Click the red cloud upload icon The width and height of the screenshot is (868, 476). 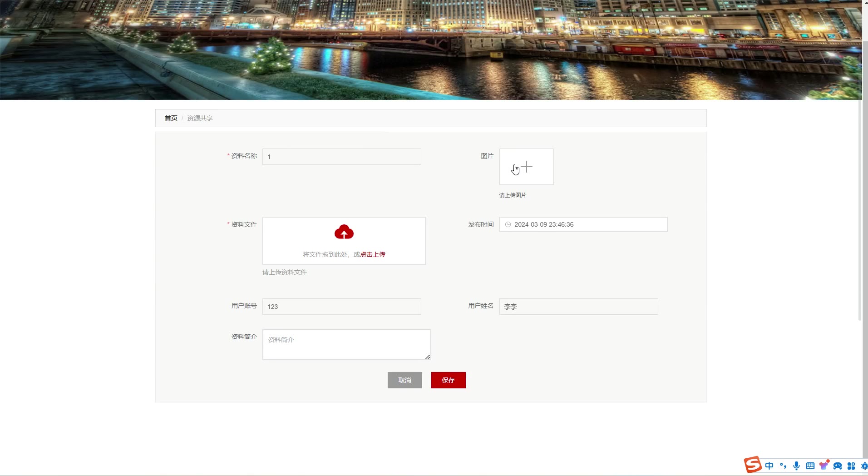coord(344,232)
